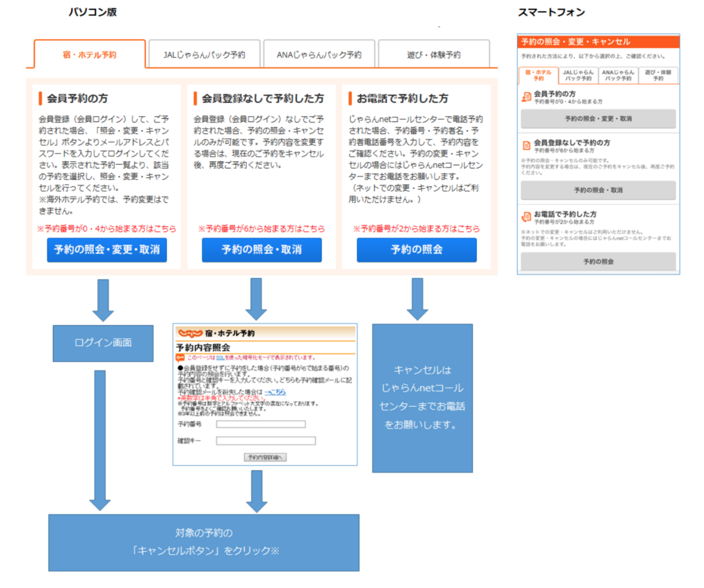Click red note 予約番号が6から始まる方はこちら
The height and width of the screenshot is (588, 704).
tap(262, 228)
